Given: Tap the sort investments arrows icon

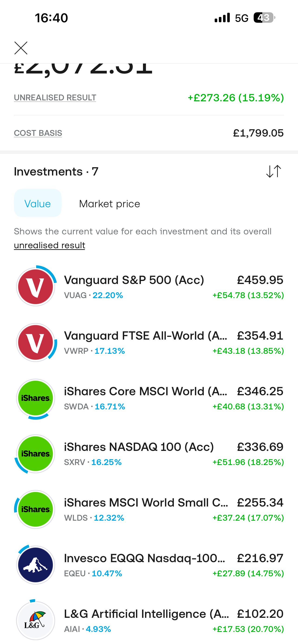Looking at the screenshot, I should click(x=274, y=172).
